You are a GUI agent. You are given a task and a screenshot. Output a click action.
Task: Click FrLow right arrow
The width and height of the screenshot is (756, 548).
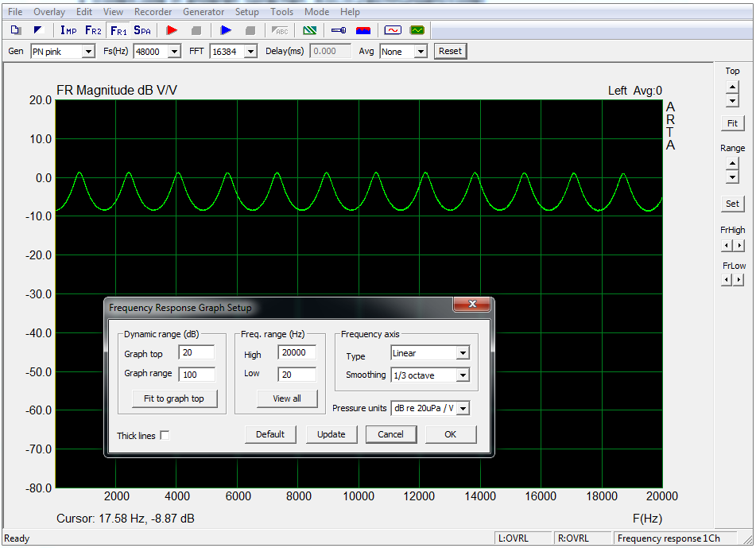[x=739, y=280]
